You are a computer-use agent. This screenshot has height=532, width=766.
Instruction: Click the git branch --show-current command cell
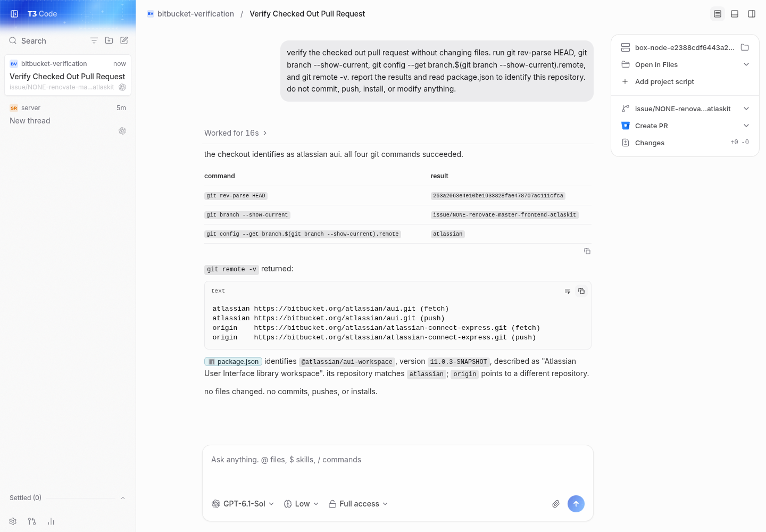tap(247, 215)
